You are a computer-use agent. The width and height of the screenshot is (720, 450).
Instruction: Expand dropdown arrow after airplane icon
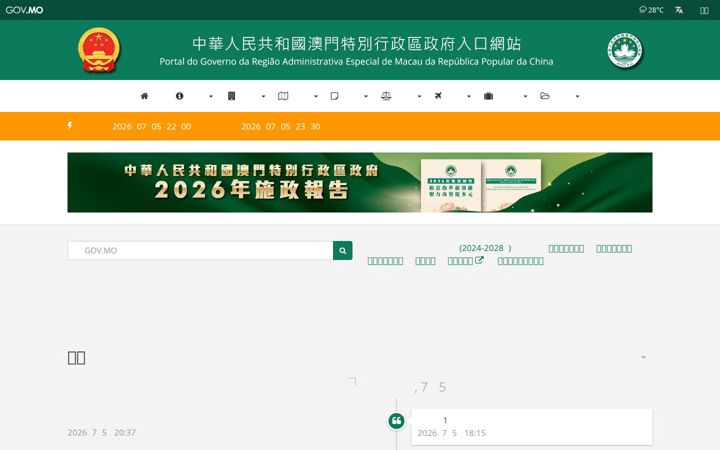click(468, 96)
